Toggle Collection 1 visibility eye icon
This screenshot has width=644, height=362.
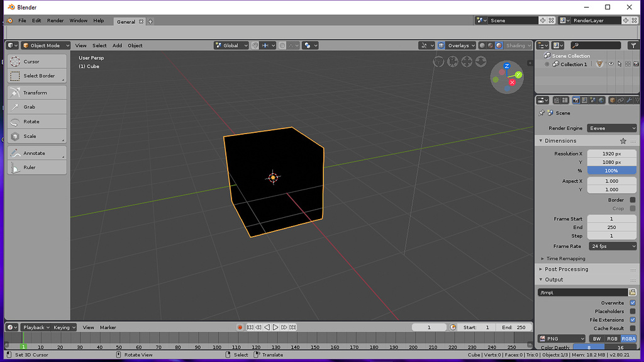coord(611,64)
